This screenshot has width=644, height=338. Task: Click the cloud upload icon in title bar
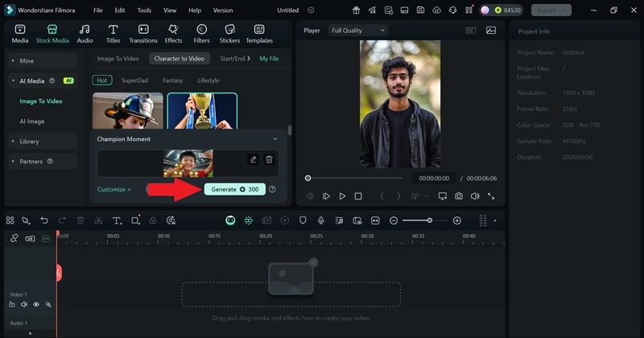coord(436,10)
